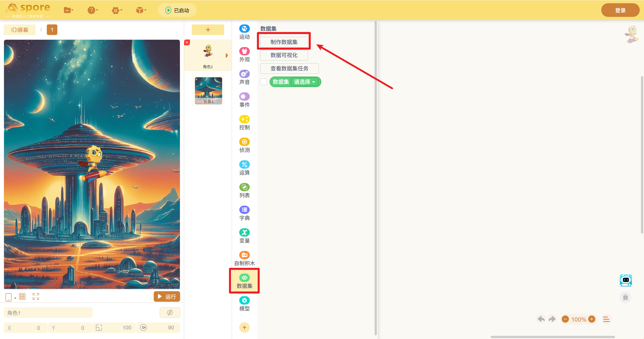Viewport: 644px width, 339px height.
Task: Click the 制作数据集 button
Action: point(284,42)
